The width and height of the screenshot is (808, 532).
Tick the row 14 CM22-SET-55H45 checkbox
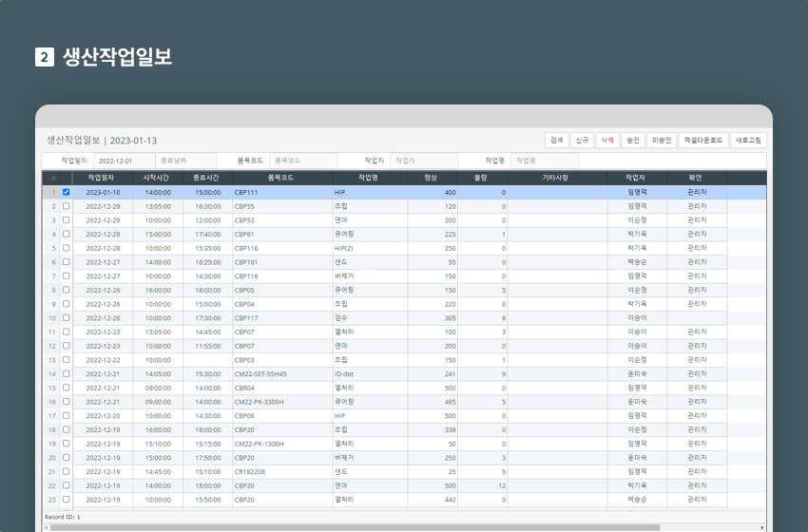tap(66, 373)
